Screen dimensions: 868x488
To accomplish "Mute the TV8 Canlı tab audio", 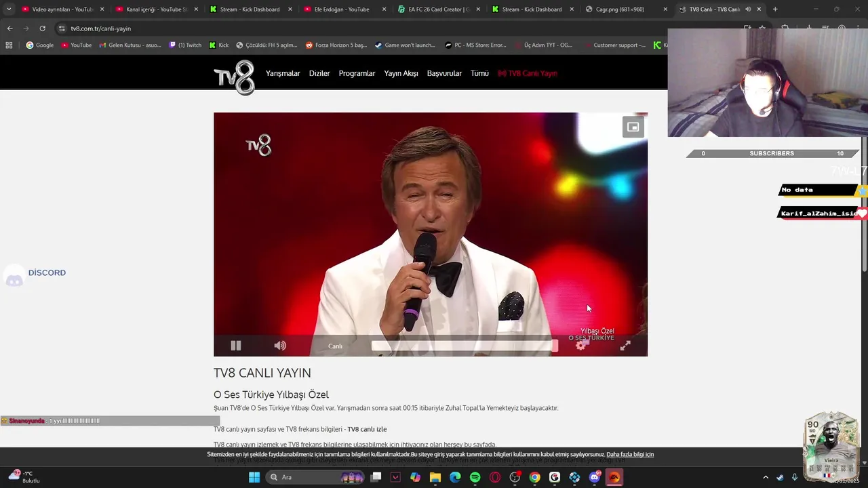I will (748, 9).
